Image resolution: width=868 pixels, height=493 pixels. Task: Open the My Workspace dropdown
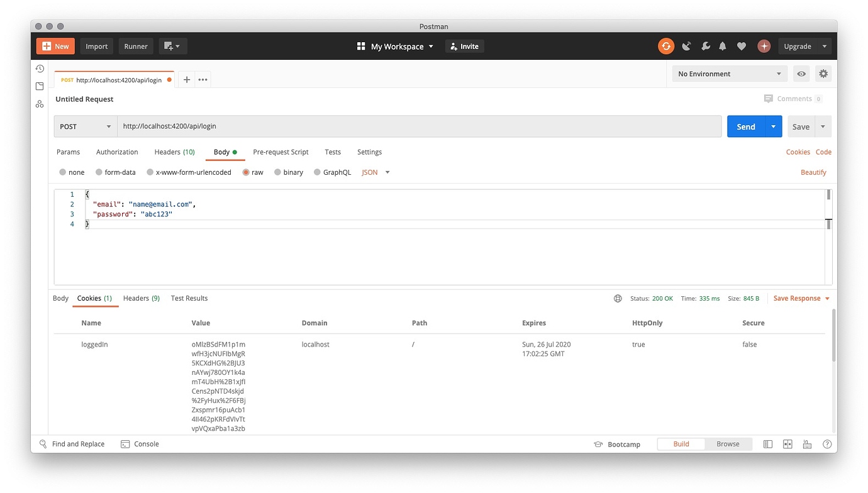(x=395, y=47)
